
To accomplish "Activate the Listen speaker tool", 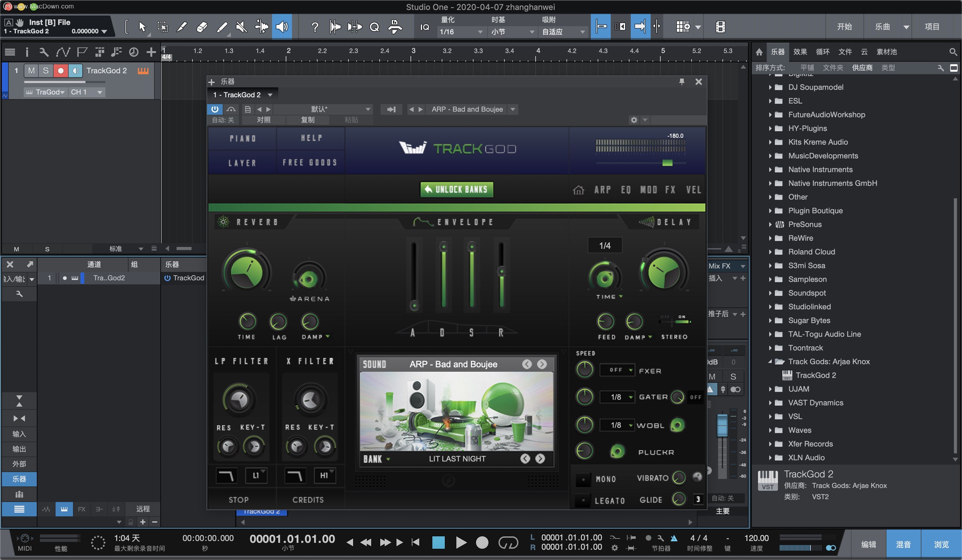I will pyautogui.click(x=282, y=27).
